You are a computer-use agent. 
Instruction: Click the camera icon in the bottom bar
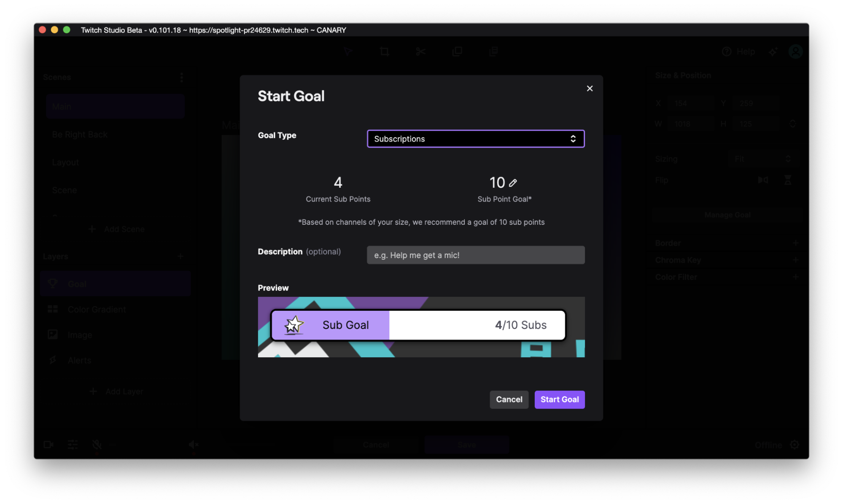48,444
